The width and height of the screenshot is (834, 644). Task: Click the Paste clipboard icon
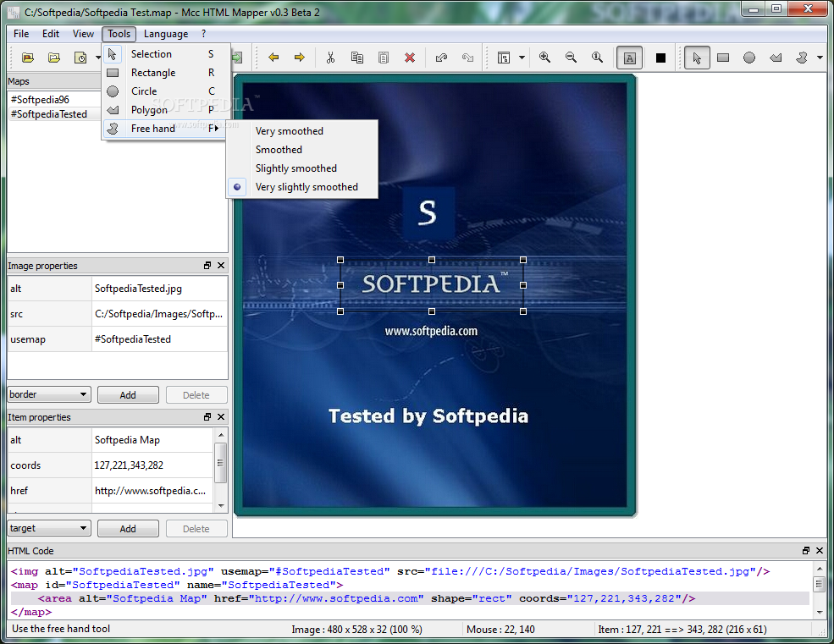[383, 58]
